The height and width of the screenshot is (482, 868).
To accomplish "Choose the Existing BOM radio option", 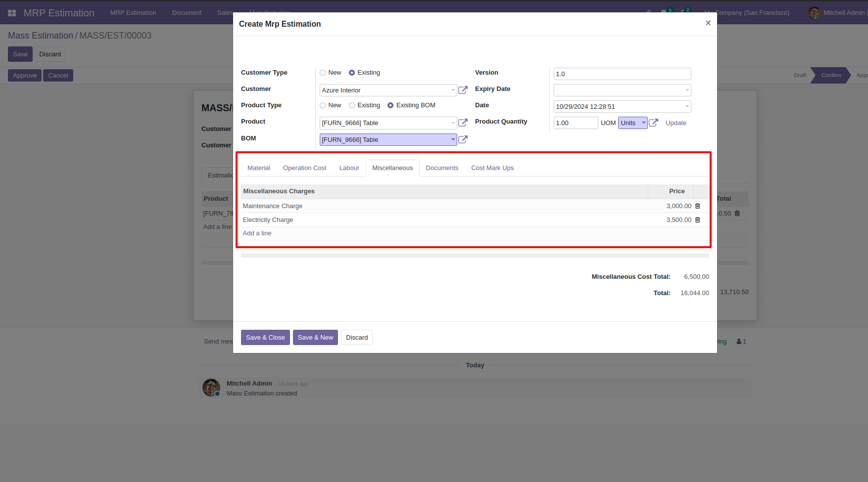I will pyautogui.click(x=390, y=105).
